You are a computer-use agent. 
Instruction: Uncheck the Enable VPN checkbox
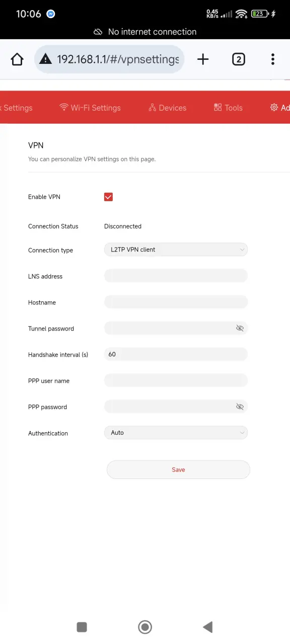(108, 197)
